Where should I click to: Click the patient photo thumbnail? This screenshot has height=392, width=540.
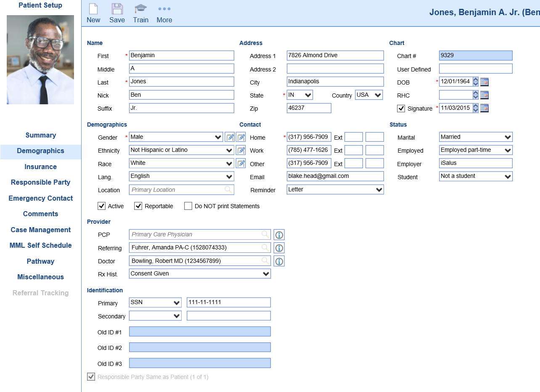[x=40, y=60]
